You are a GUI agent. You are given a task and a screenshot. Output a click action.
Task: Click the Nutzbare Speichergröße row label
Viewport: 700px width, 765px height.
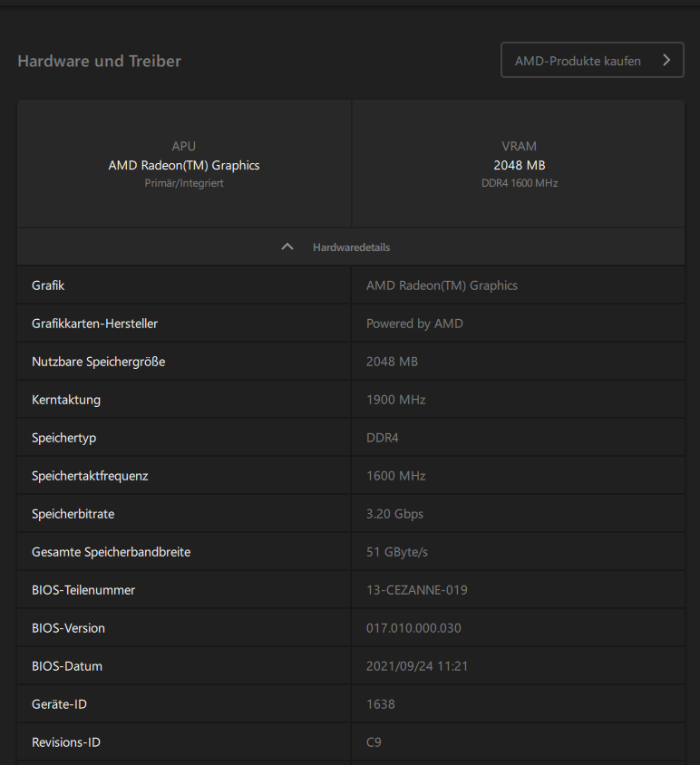coord(98,362)
